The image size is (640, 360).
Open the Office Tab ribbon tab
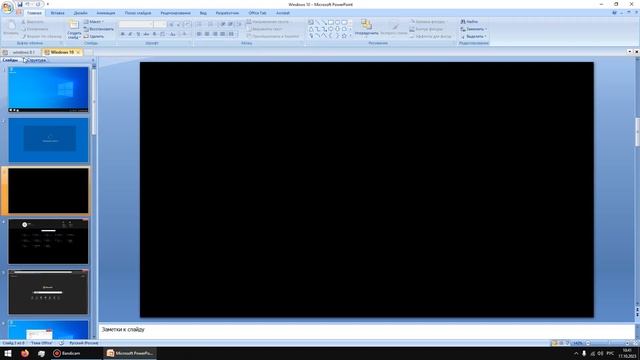pos(257,13)
